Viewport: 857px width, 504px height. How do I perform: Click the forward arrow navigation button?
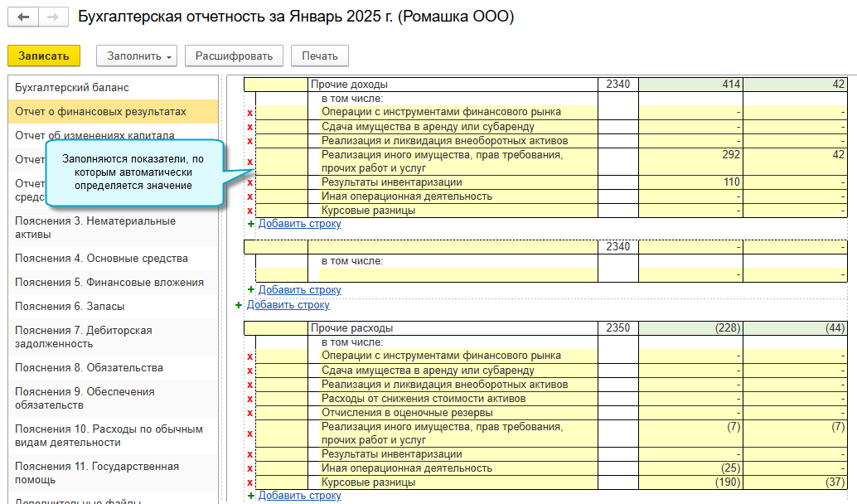tap(52, 17)
